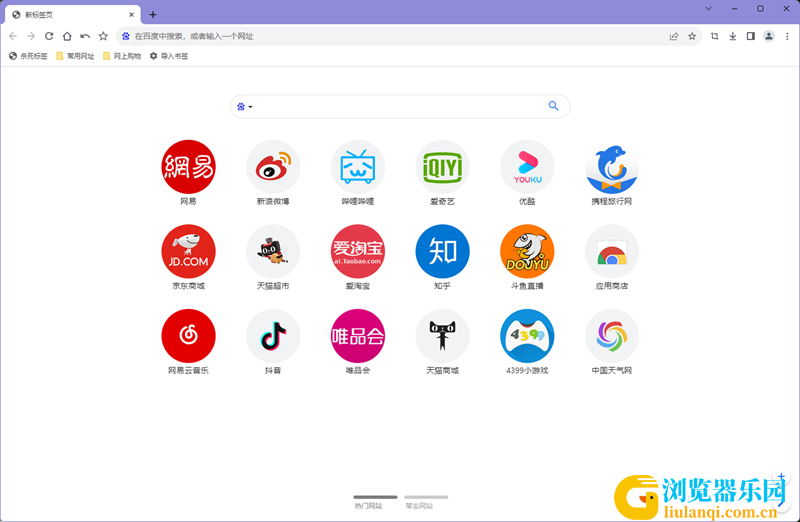Image resolution: width=800 pixels, height=522 pixels.
Task: Click Baidu paw icon in address bar
Action: (126, 36)
